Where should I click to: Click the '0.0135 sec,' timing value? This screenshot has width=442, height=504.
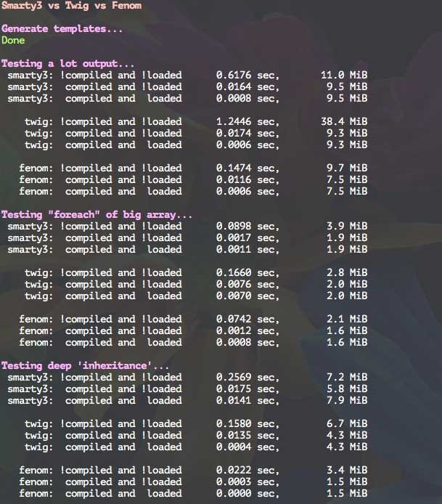tap(247, 435)
